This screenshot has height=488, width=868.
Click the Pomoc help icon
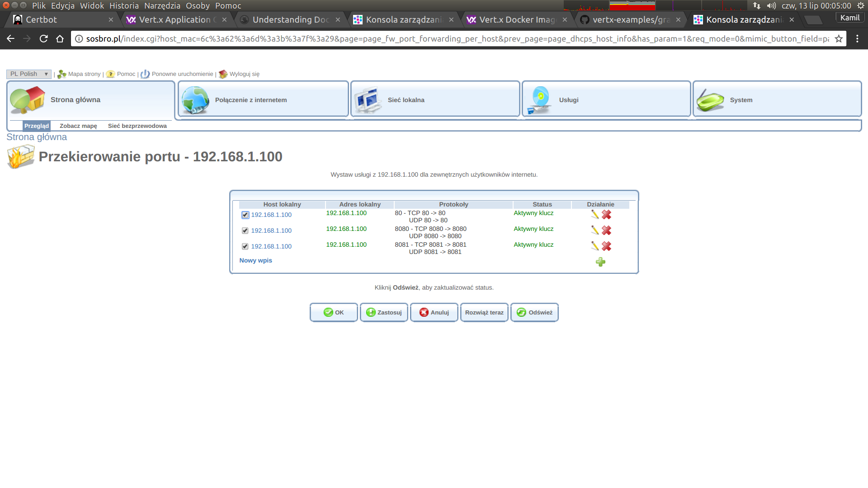(110, 74)
